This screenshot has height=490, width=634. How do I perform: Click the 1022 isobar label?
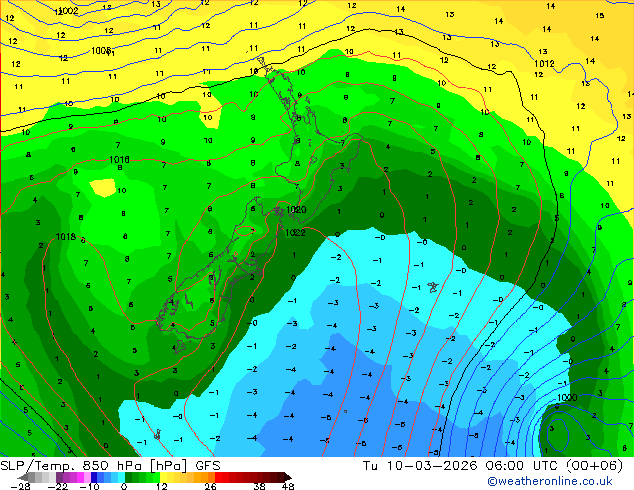(295, 232)
